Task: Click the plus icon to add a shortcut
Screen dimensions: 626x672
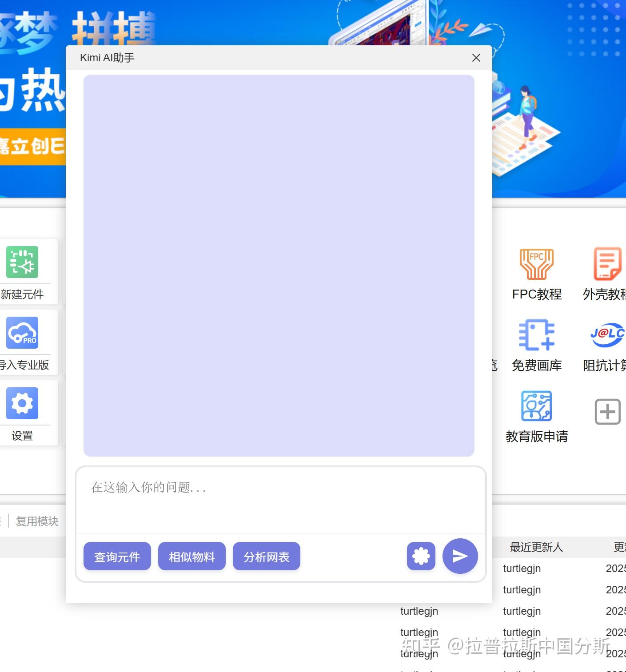Action: (606, 412)
